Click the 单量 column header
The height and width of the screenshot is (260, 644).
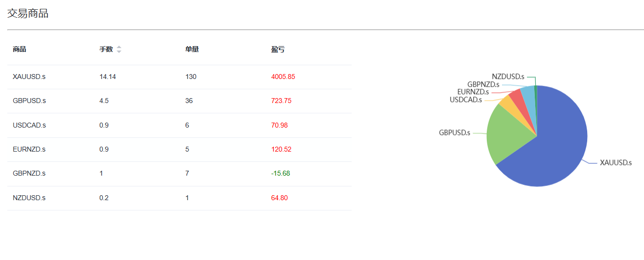[x=192, y=50]
